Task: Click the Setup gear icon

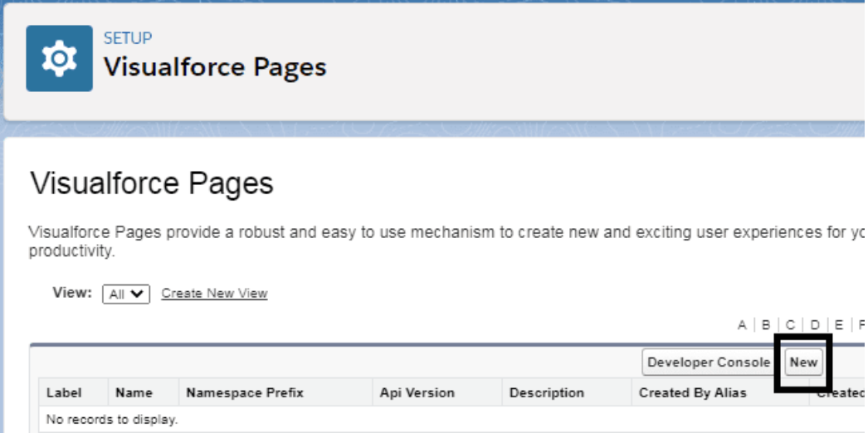Action: click(59, 58)
